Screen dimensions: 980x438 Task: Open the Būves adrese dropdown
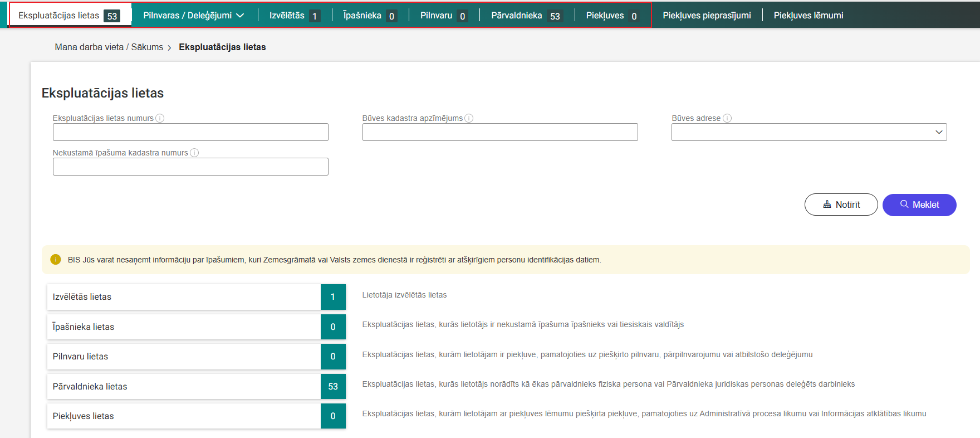pos(808,132)
